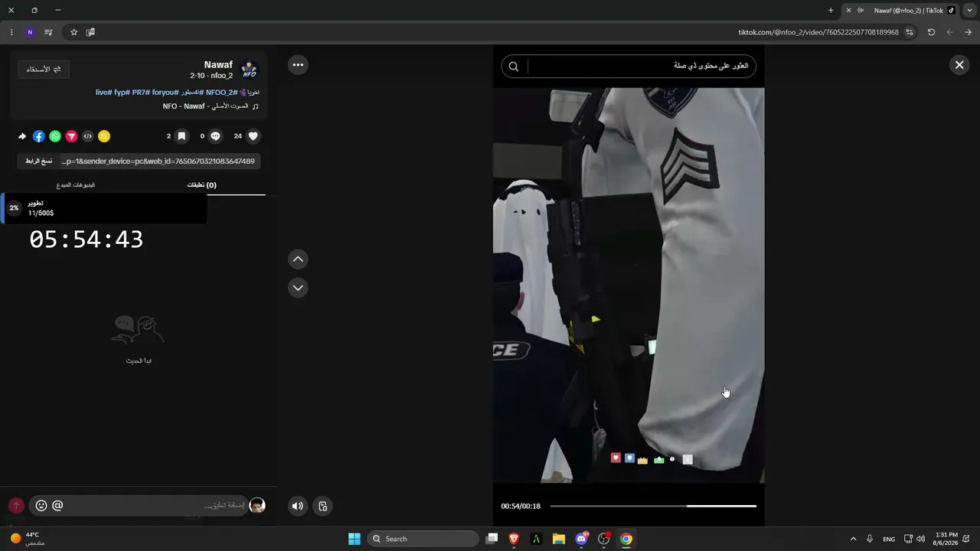
Task: Open the 44°C weather widget
Action: click(28, 539)
